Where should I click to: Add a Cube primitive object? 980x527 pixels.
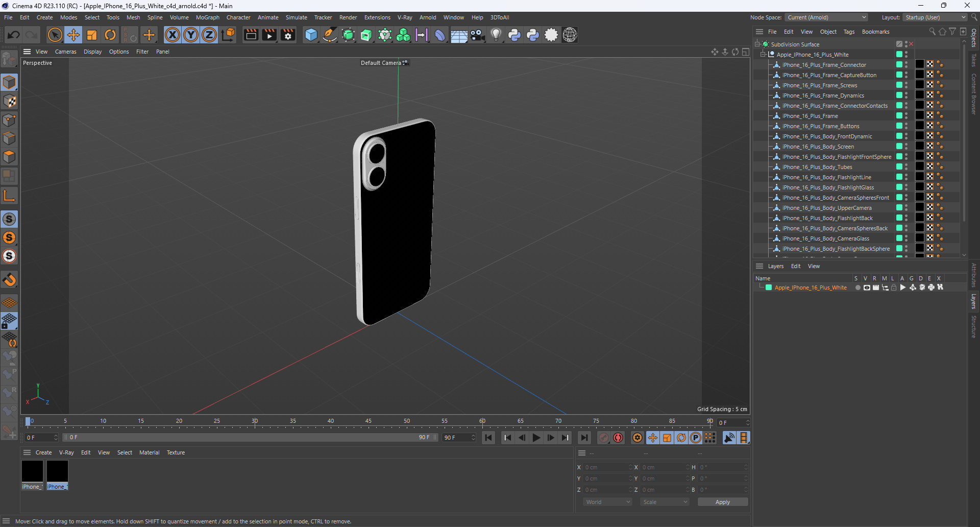click(311, 35)
